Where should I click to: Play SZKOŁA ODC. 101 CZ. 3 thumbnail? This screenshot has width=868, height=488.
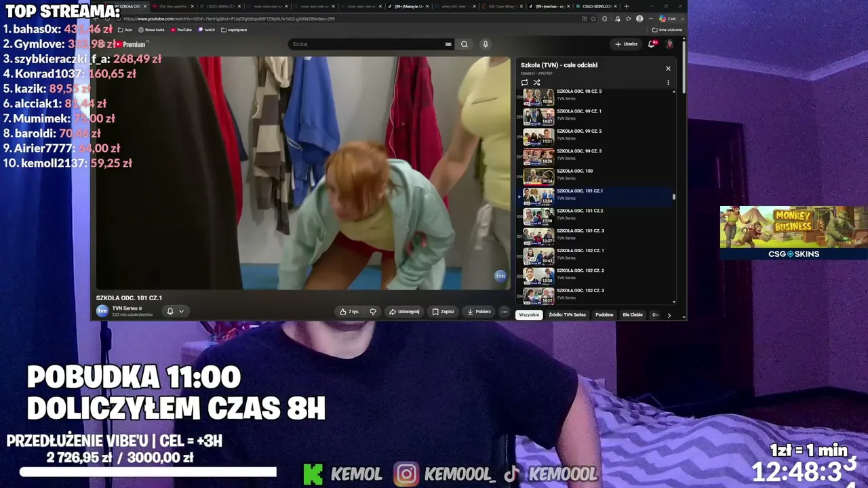(x=538, y=237)
